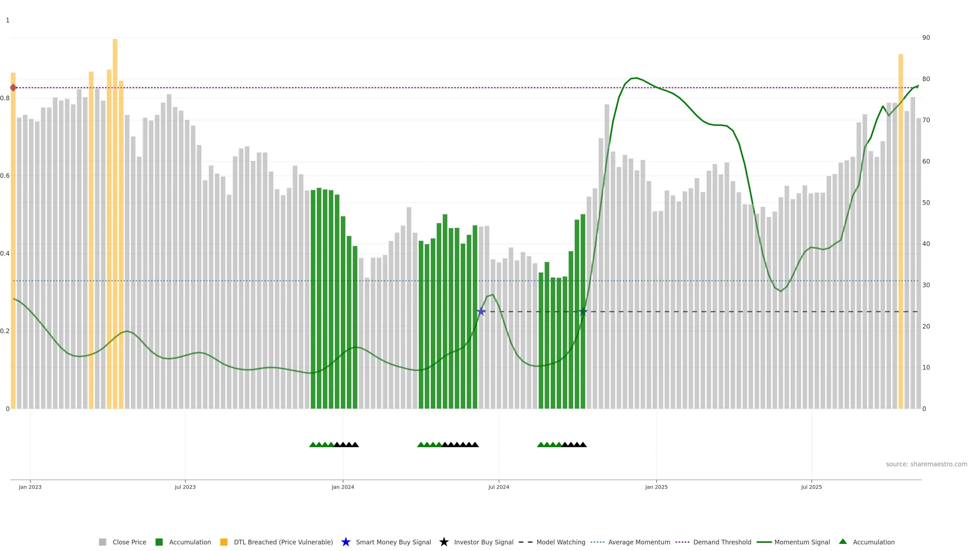Click the blue star icon in legend
Image resolution: width=980 pixels, height=551 pixels.
tap(346, 542)
